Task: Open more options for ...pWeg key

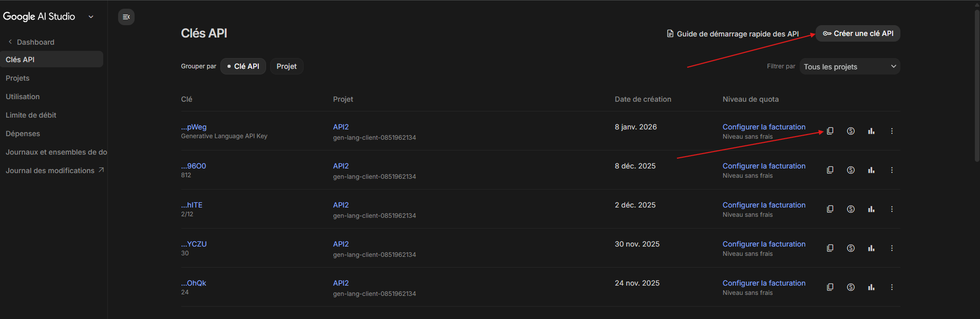Action: click(x=892, y=131)
